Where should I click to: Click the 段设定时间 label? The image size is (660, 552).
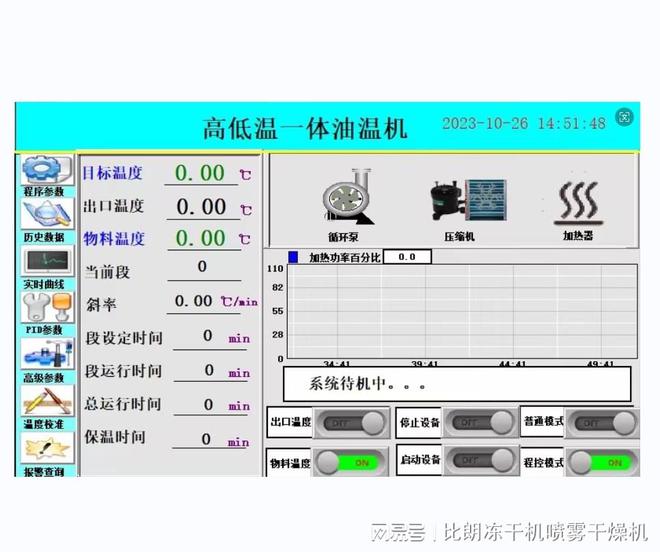pos(124,338)
